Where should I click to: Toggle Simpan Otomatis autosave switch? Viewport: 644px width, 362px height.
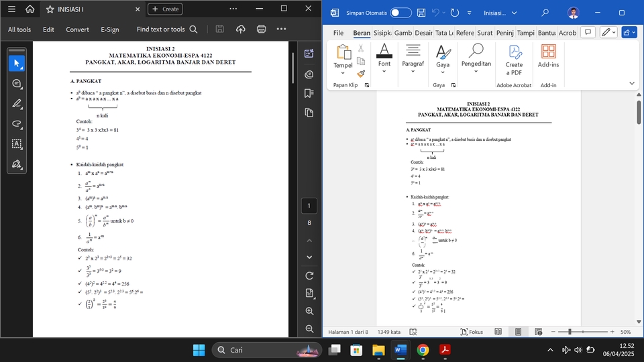point(400,13)
